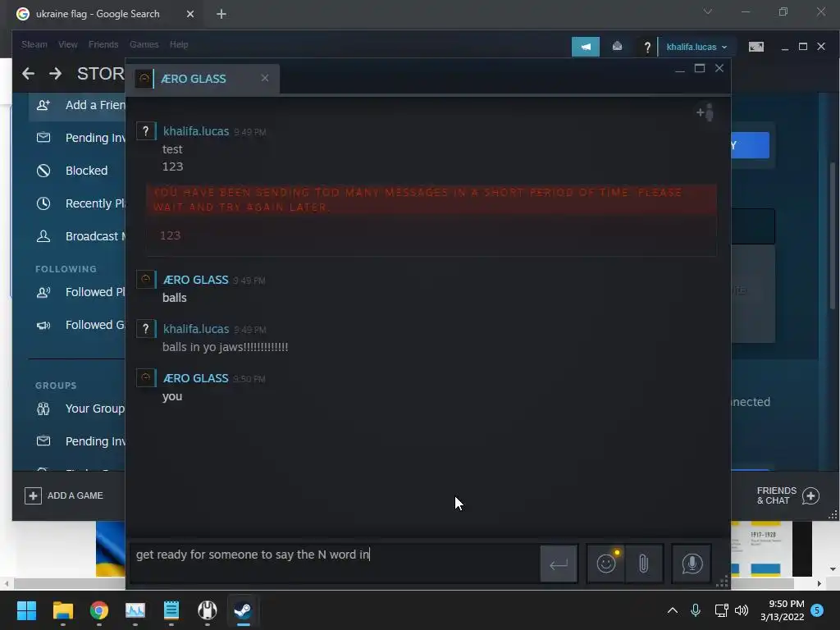
Task: Click the Recently Played clock icon
Action: pyautogui.click(x=43, y=203)
